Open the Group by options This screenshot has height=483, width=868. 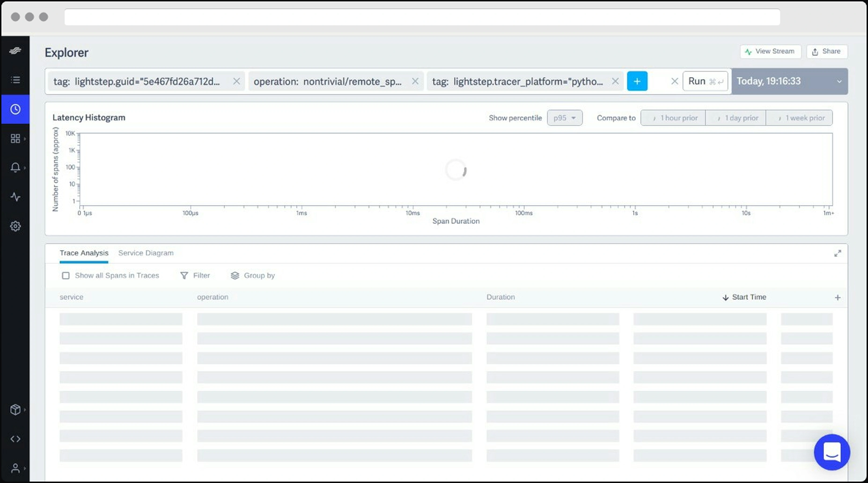pyautogui.click(x=253, y=276)
